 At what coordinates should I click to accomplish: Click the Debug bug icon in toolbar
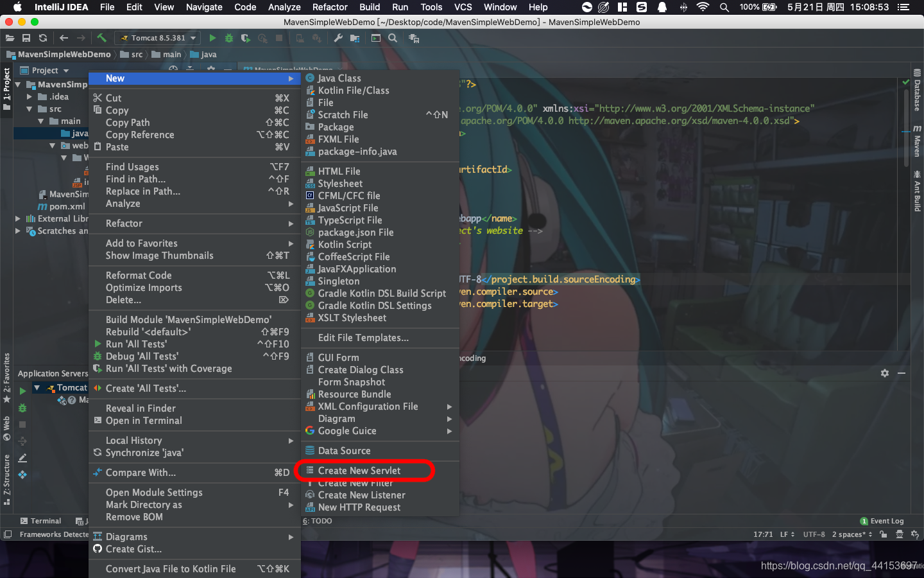tap(229, 38)
